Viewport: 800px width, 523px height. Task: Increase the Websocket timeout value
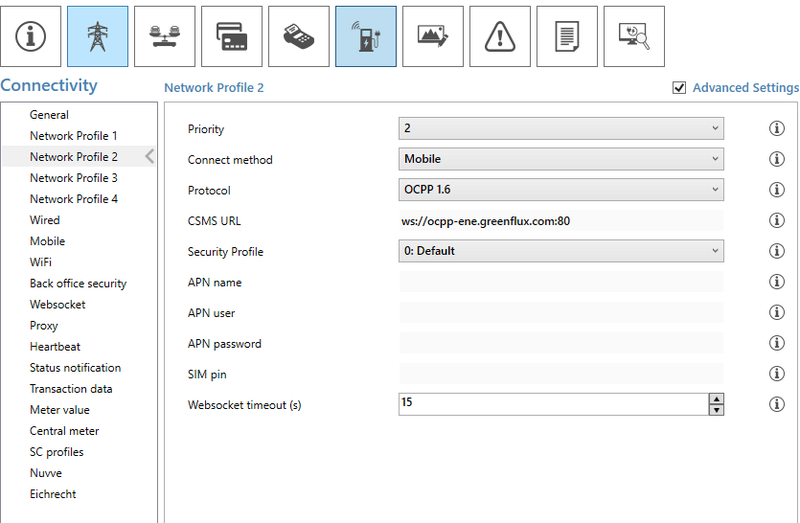click(716, 399)
